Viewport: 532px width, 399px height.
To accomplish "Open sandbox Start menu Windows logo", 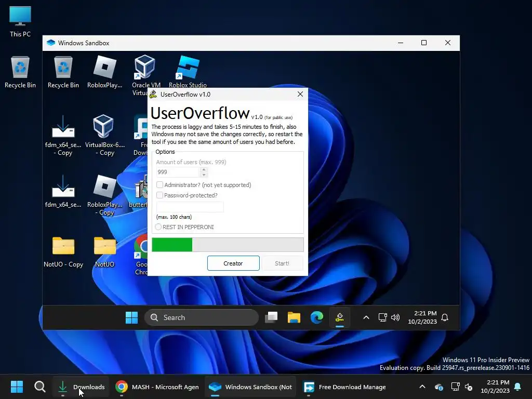I will tap(131, 317).
